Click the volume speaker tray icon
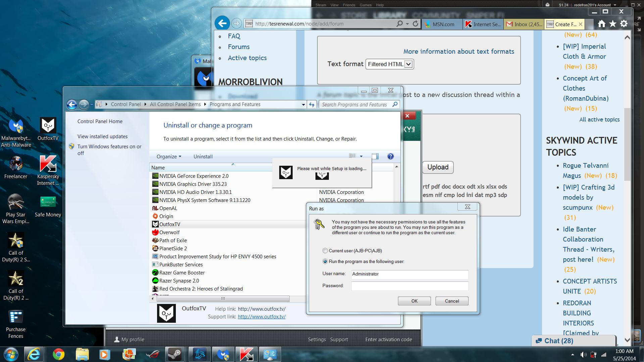This screenshot has height=362, width=644. click(x=583, y=355)
